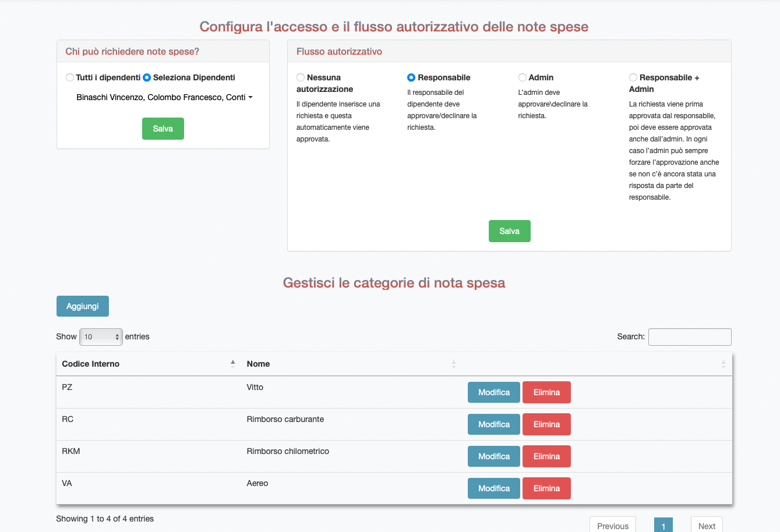Viewport: 780px width, 532px height.
Task: Go to the Next table page
Action: pyautogui.click(x=707, y=526)
